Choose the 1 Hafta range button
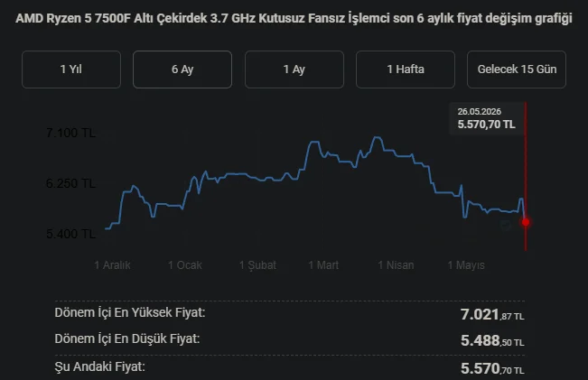The width and height of the screenshot is (588, 380). click(x=406, y=70)
